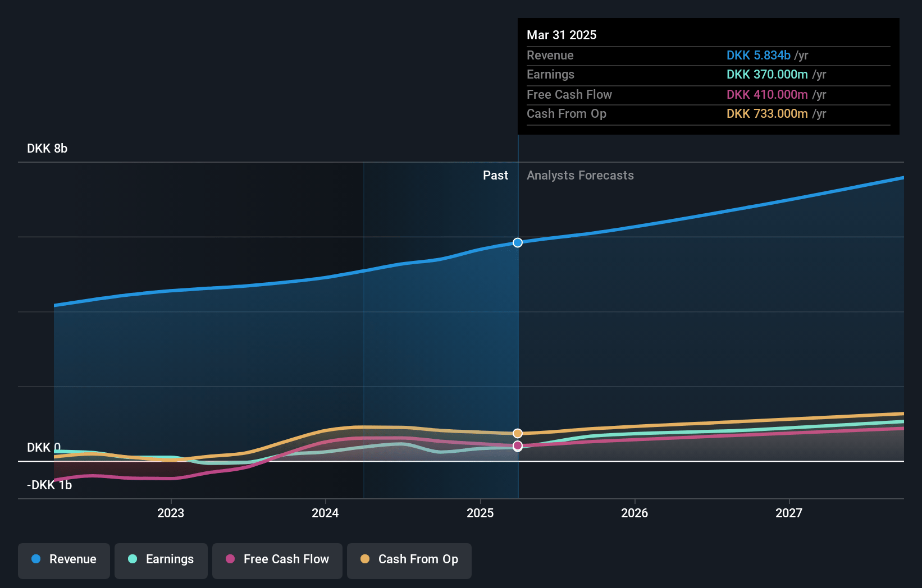Select the Revenue data point marker on chart
The width and height of the screenshot is (922, 588).
tap(518, 242)
